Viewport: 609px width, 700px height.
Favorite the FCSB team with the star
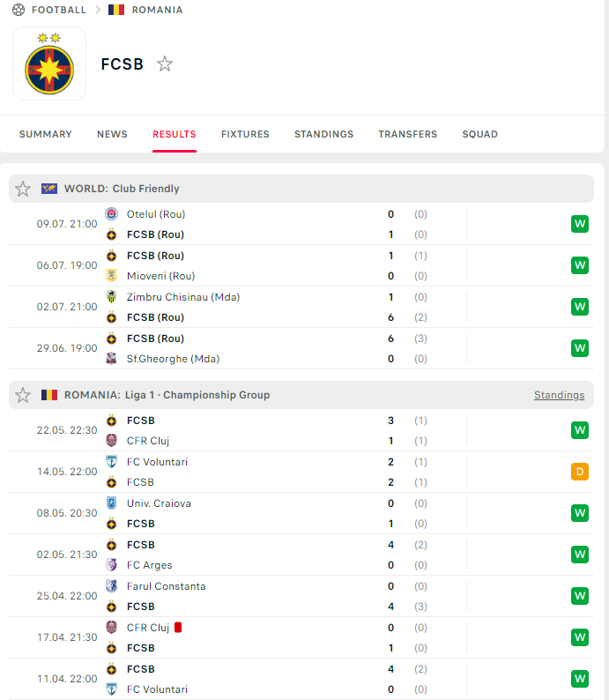click(165, 63)
